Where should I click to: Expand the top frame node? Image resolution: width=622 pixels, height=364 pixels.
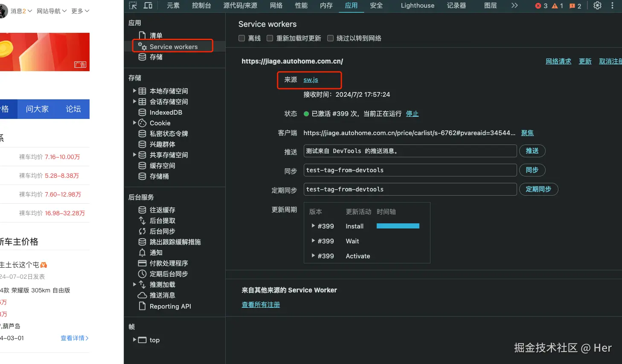click(134, 340)
